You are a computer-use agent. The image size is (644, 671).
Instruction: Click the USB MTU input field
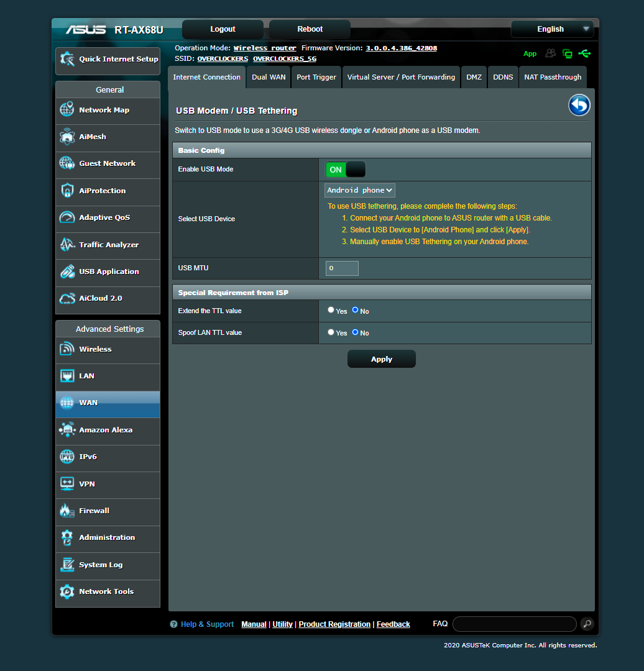coord(342,268)
